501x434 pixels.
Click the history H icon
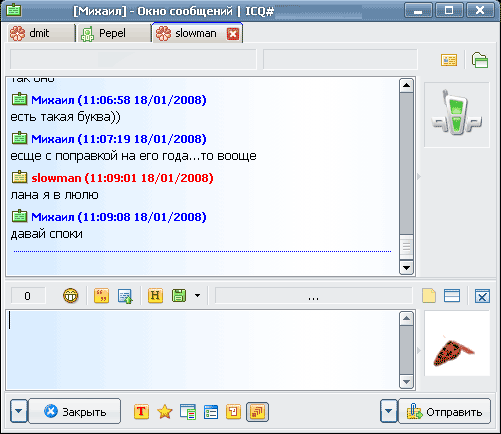[155, 295]
